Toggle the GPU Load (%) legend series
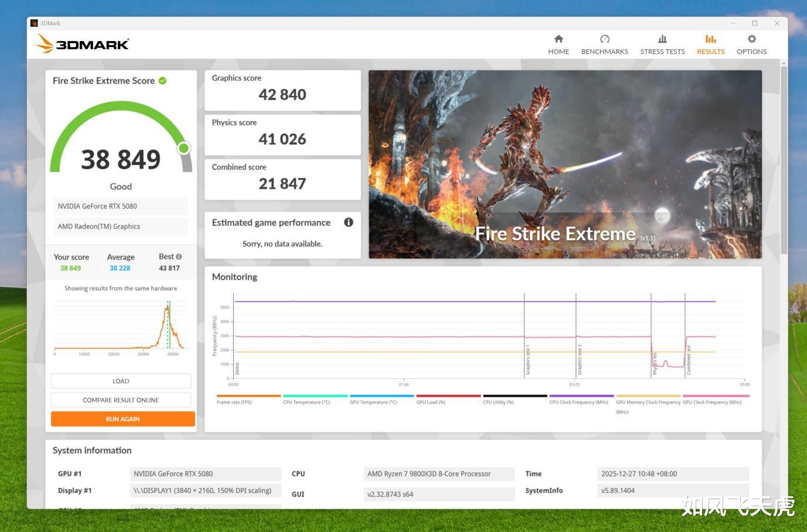The image size is (807, 532). coord(448,400)
